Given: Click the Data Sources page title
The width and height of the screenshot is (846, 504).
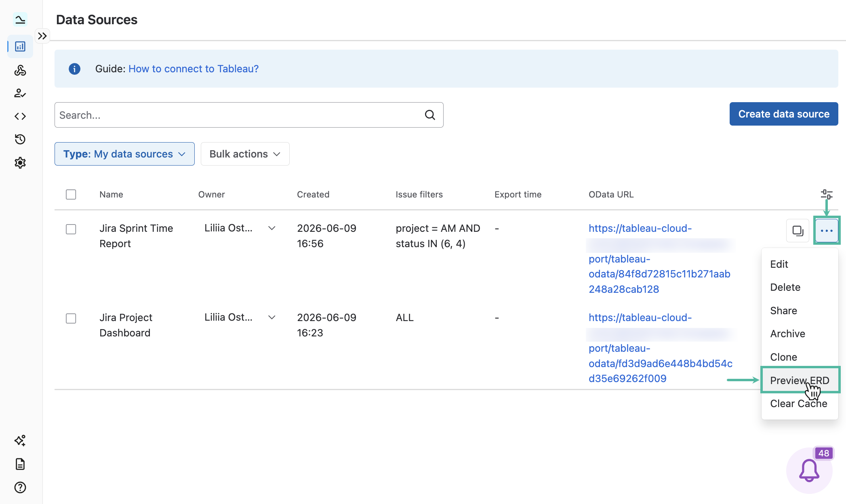Looking at the screenshot, I should coord(97,19).
